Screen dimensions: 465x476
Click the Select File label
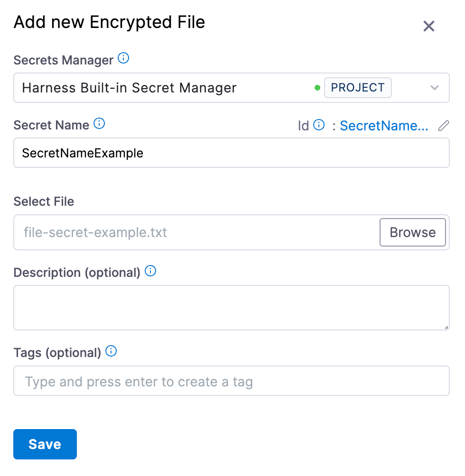pyautogui.click(x=44, y=201)
